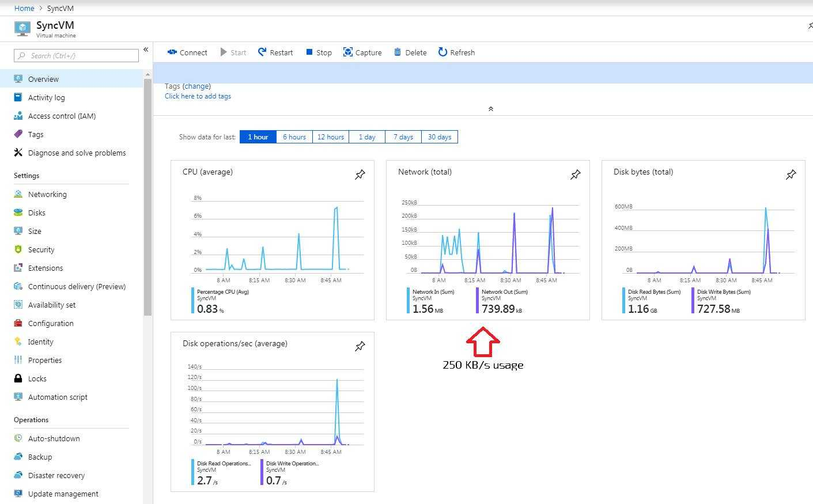Select the 12 hours time range
The height and width of the screenshot is (504, 813).
(x=331, y=137)
